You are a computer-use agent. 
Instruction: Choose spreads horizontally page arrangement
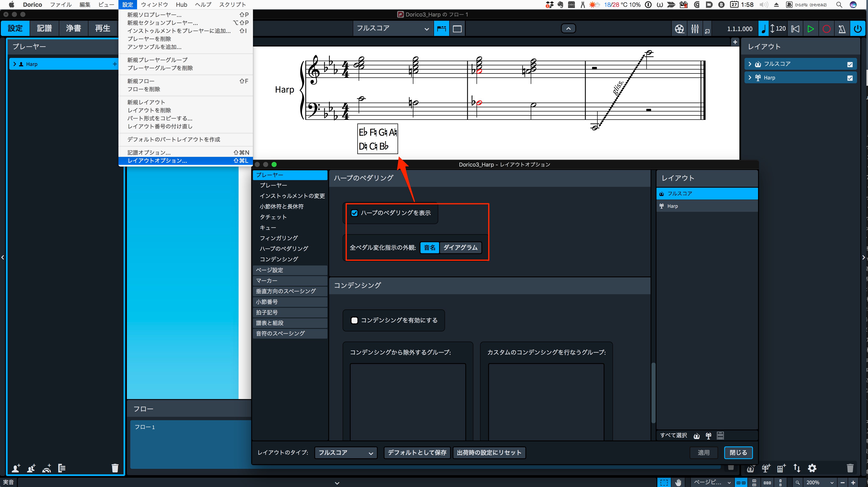(x=741, y=483)
